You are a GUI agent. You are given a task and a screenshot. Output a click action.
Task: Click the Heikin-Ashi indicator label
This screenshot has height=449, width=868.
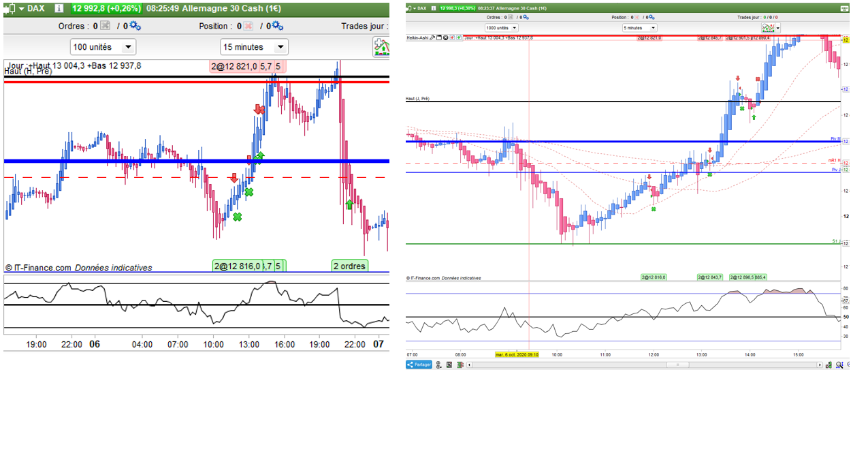click(417, 37)
